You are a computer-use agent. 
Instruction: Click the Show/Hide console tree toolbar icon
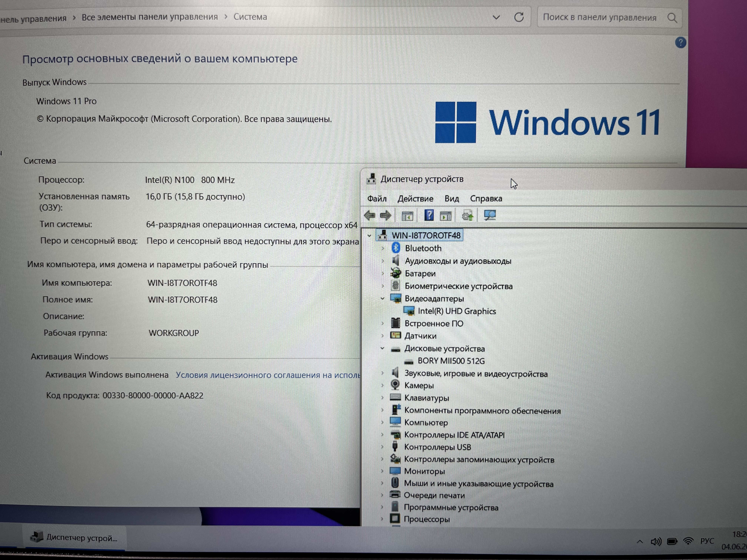[x=407, y=216]
